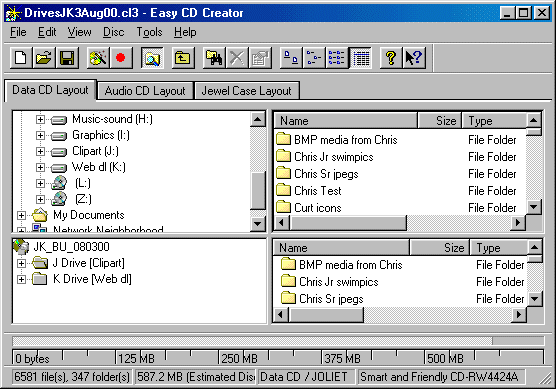
Task: Click Name column header in lower CD list
Action: 341,248
